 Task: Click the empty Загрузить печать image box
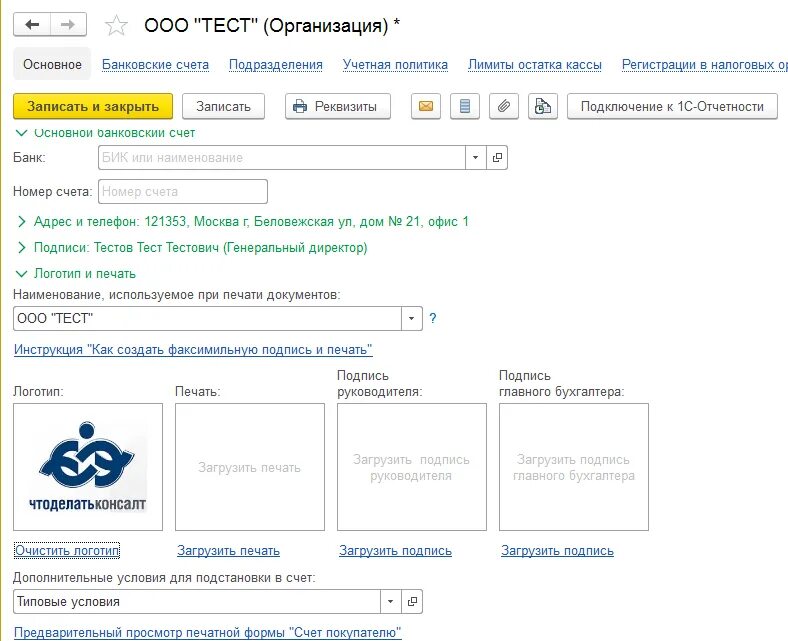click(x=250, y=467)
